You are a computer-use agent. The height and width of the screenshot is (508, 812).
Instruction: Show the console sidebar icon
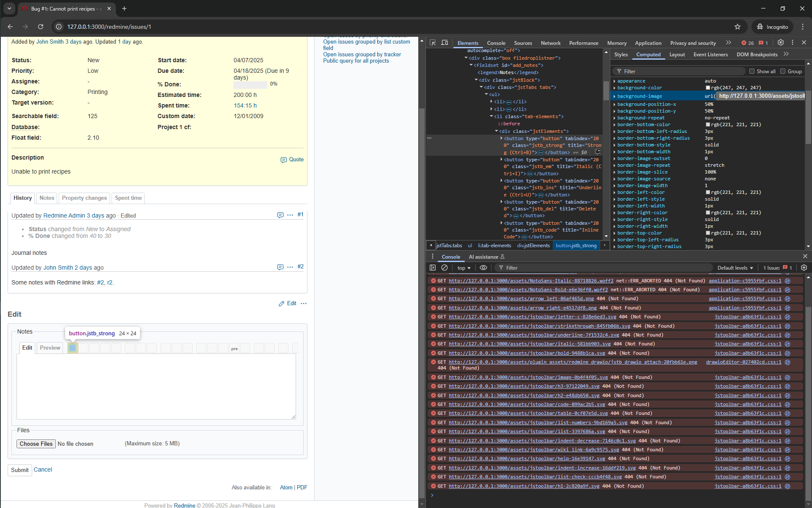(x=433, y=268)
